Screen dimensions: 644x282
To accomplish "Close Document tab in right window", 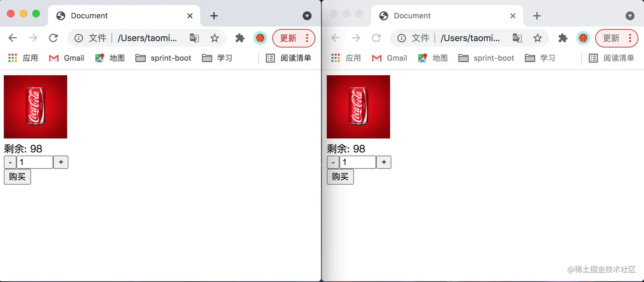I will point(513,16).
